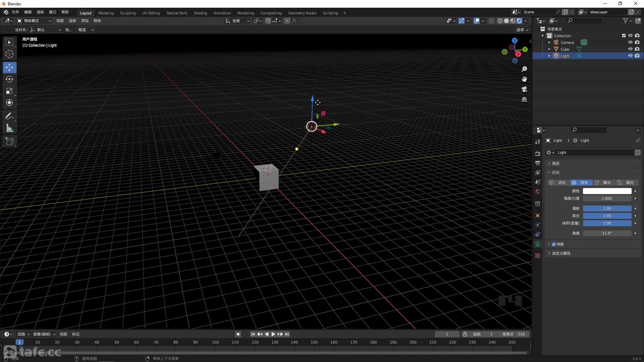Play the animation forward

click(x=273, y=334)
